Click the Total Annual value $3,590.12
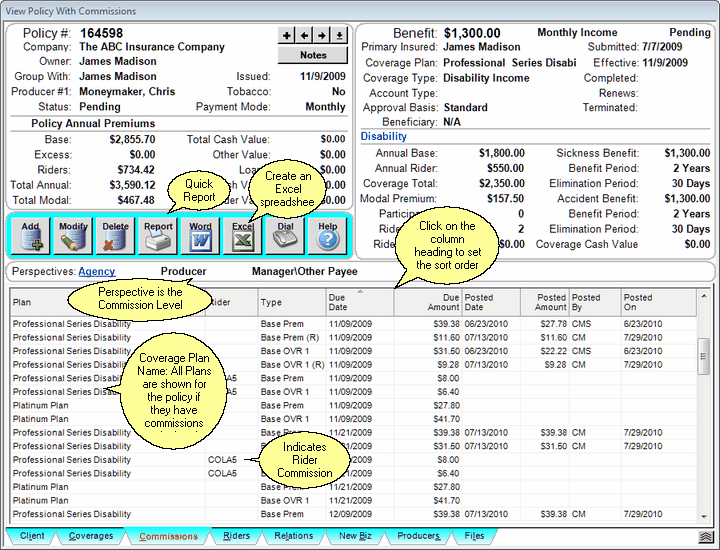720x550 pixels. point(132,185)
